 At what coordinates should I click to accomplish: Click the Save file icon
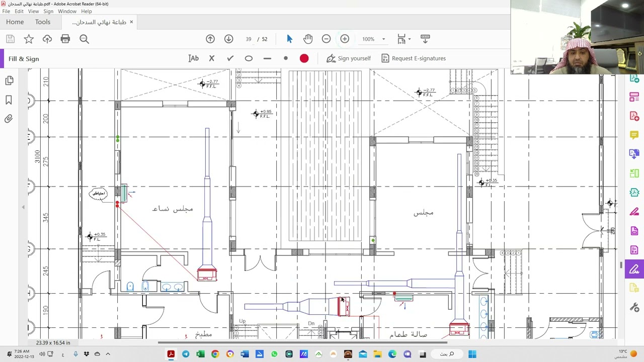point(10,39)
